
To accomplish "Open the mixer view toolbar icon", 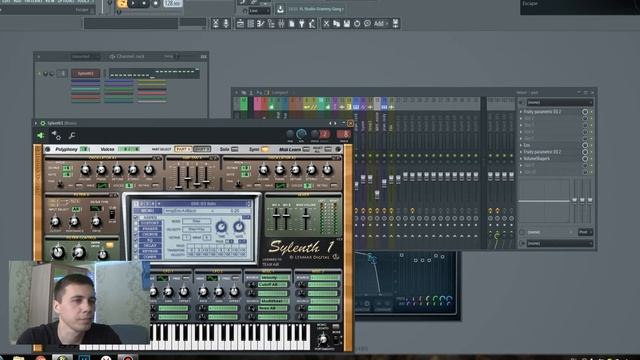I will [281, 24].
